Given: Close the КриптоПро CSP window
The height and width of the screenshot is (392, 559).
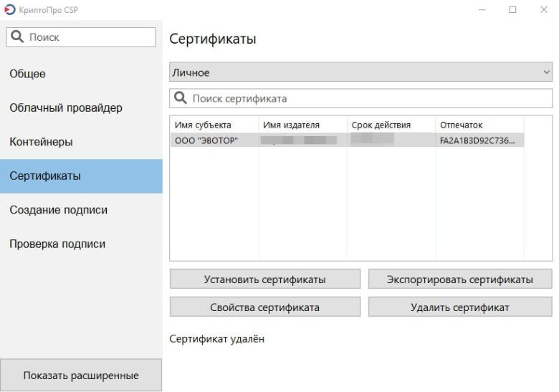Looking at the screenshot, I should coord(544,9).
